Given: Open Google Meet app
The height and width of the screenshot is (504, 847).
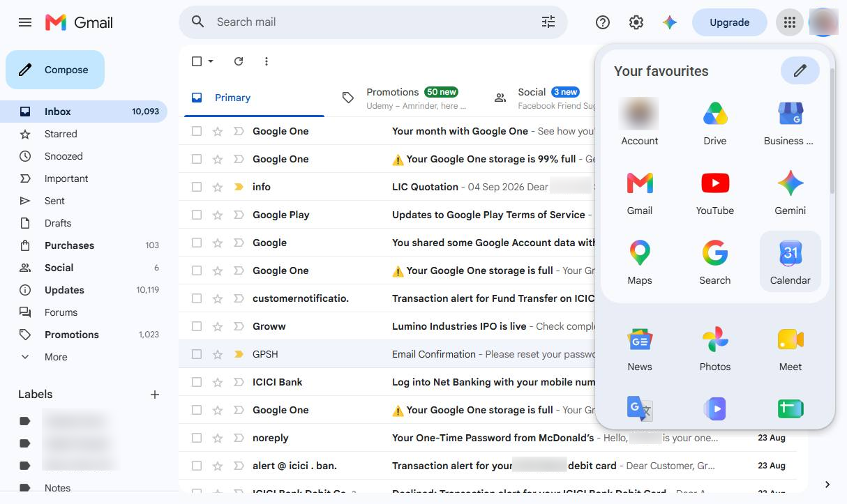Looking at the screenshot, I should (790, 348).
